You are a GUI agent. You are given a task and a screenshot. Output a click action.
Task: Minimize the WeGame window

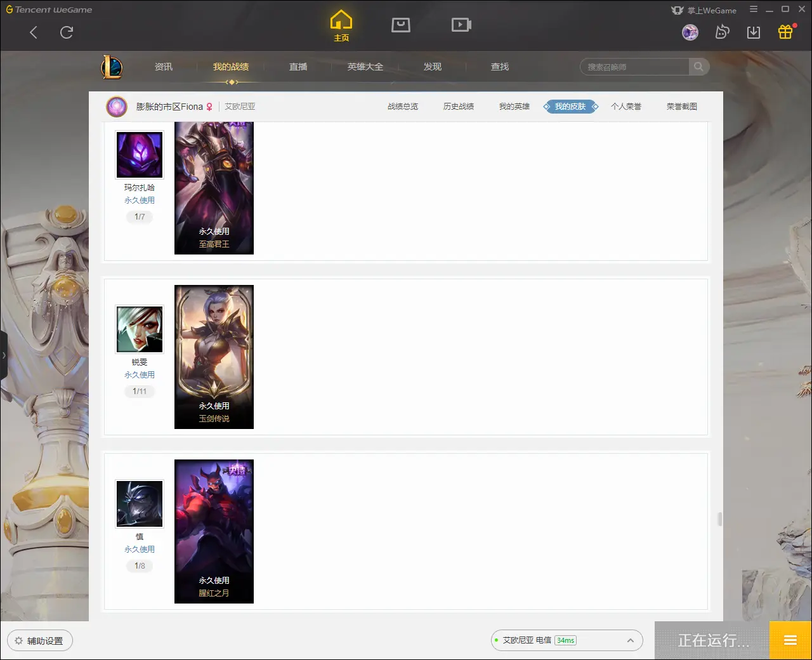tap(769, 10)
